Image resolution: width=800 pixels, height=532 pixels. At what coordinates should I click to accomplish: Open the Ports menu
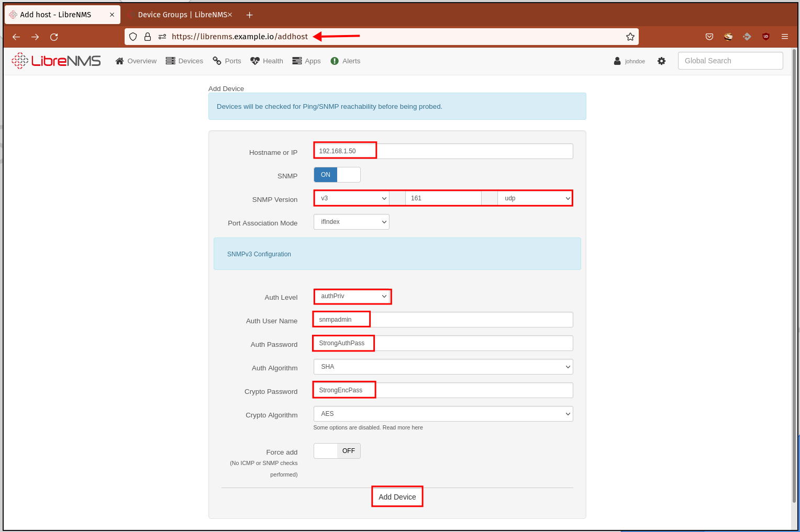227,61
